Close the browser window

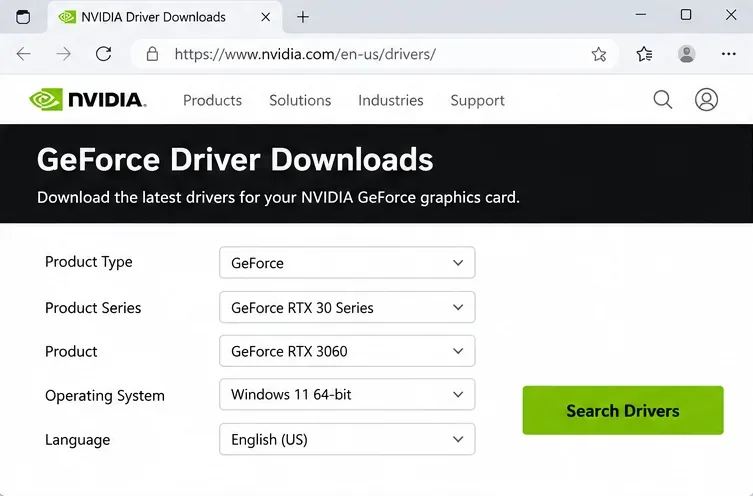(731, 15)
